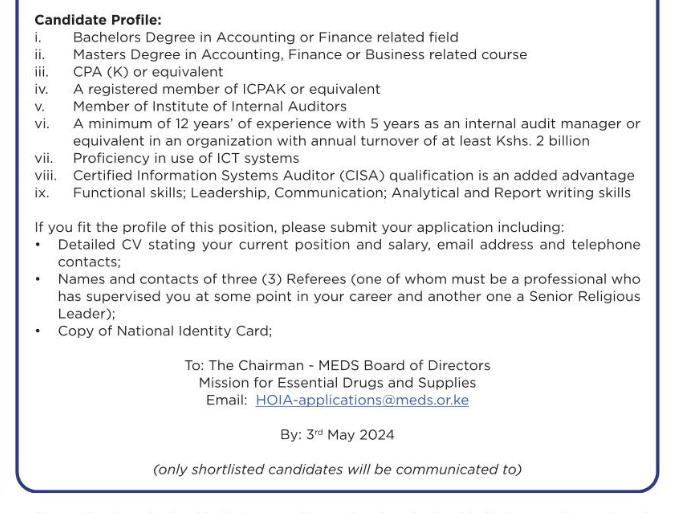Click the CISA qualification line
Screen dimensions: 680x513
(353, 175)
